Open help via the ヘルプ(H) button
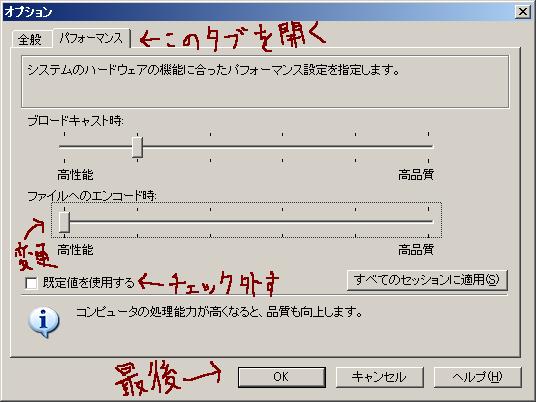The width and height of the screenshot is (536, 402). point(478,377)
